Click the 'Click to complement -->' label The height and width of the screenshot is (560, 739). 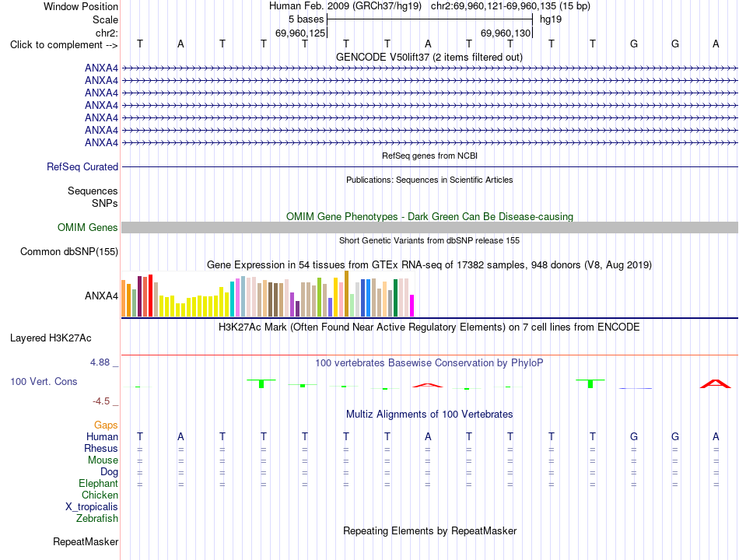point(64,45)
